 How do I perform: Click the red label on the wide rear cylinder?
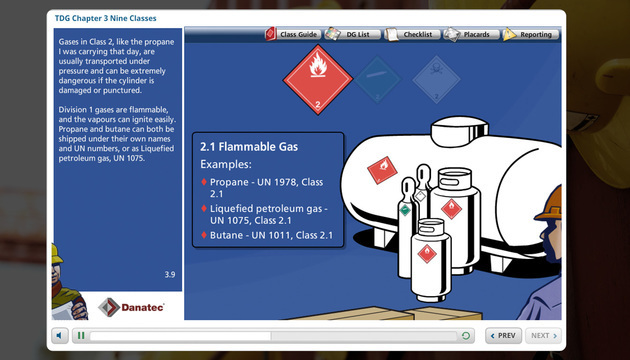click(451, 209)
